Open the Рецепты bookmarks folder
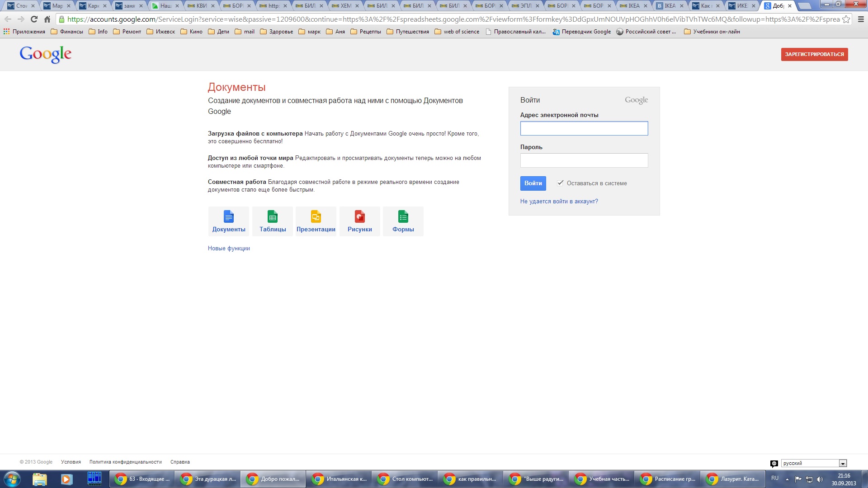868x488 pixels. coord(366,32)
